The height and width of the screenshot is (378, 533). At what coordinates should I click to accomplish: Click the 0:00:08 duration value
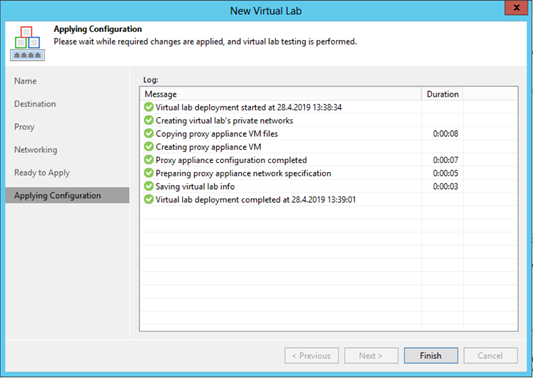pyautogui.click(x=446, y=134)
